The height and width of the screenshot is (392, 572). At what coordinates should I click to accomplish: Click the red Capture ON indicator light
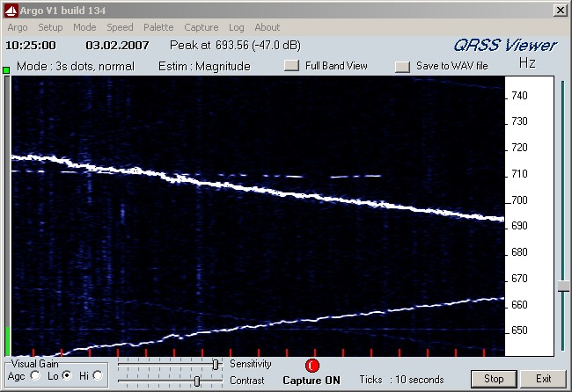point(312,365)
